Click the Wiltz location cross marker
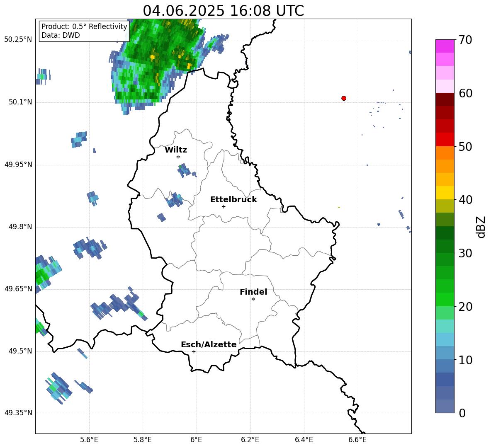The image size is (491, 448). pyautogui.click(x=178, y=157)
